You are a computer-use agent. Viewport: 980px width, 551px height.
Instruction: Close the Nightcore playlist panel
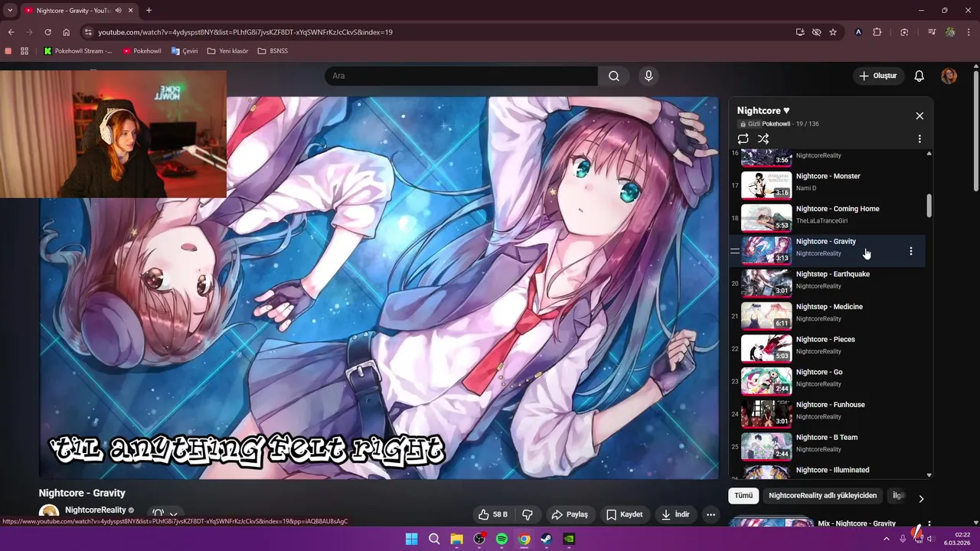coord(920,116)
